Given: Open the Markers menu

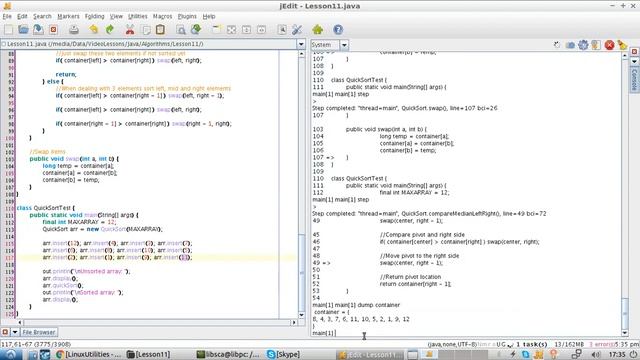Looking at the screenshot, I should (x=68, y=16).
